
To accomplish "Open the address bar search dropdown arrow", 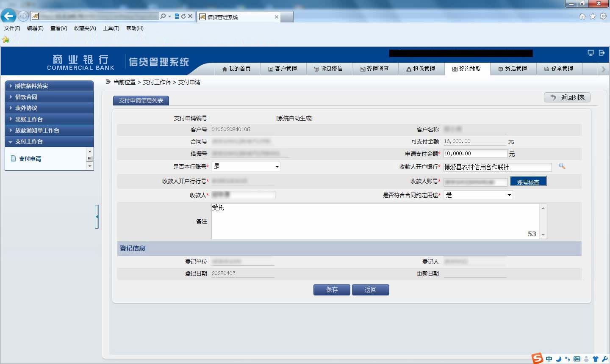I will pos(169,16).
